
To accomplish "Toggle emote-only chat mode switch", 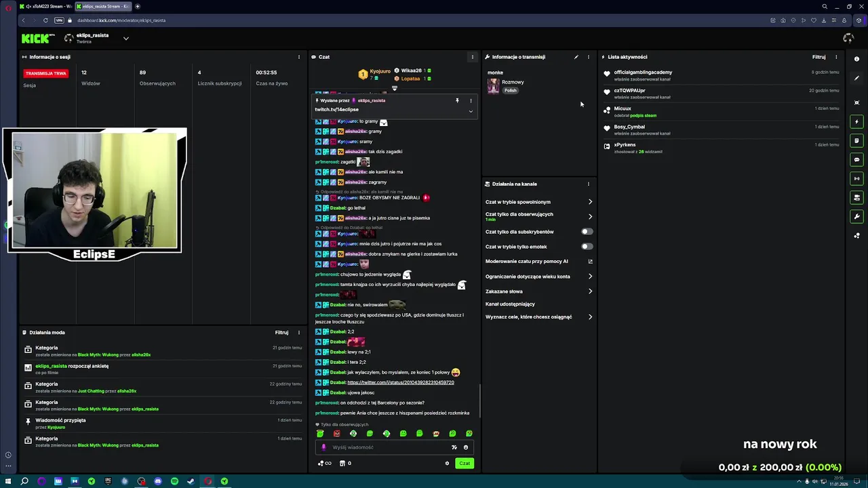I will tap(587, 247).
